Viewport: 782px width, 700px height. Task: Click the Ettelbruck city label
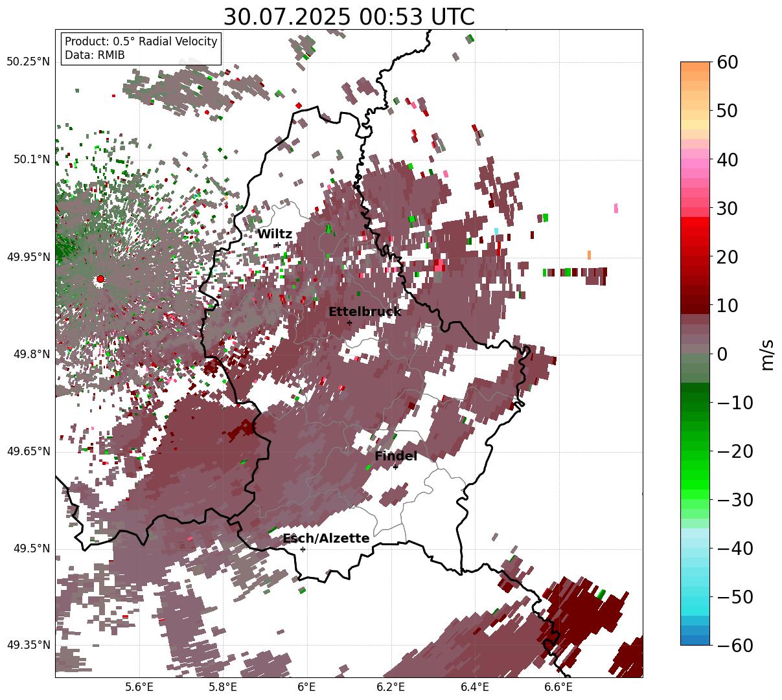pos(365,312)
